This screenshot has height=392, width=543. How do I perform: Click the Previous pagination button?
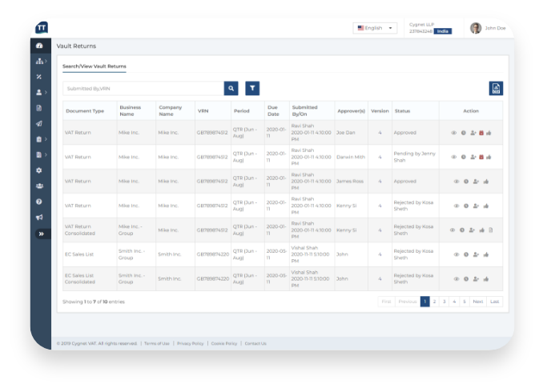click(x=408, y=302)
